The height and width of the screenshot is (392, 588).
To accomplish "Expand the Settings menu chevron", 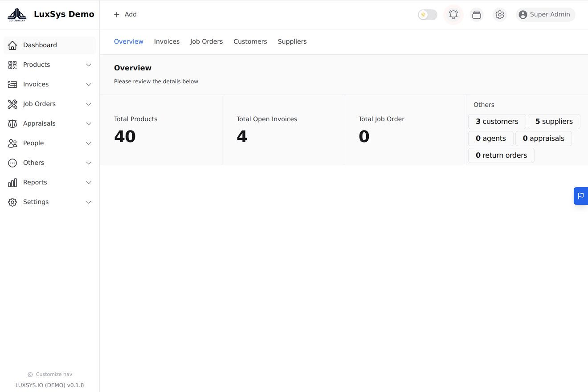I will (89, 202).
